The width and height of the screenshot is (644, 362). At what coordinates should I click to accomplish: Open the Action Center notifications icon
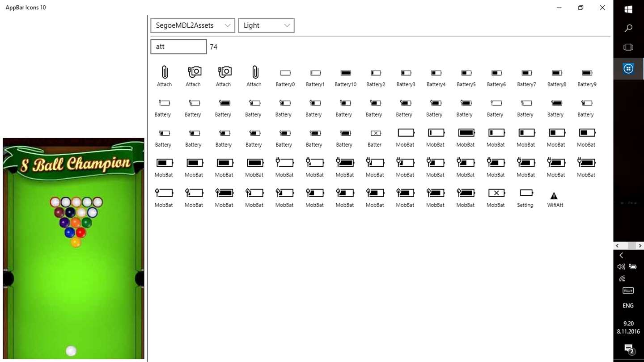click(x=629, y=349)
